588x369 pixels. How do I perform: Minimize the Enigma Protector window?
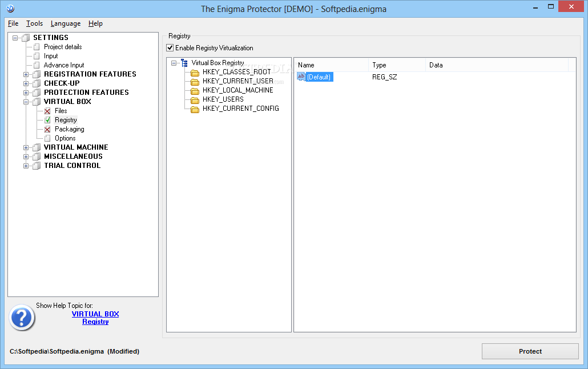coord(535,6)
